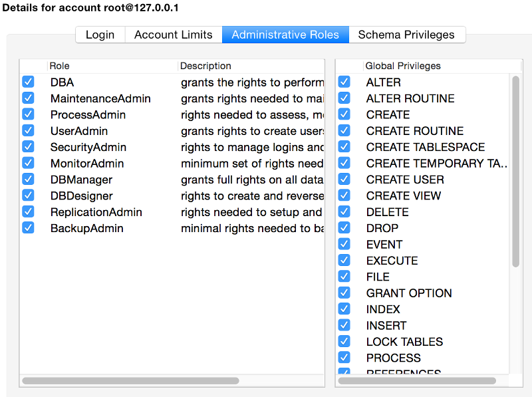Disable the FILE privilege checkbox
The image size is (532, 397).
click(344, 277)
